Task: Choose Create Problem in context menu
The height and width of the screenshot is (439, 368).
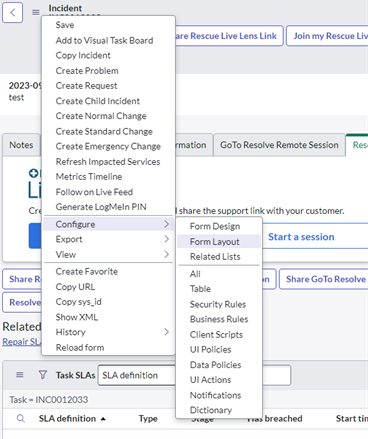Action: tap(87, 71)
